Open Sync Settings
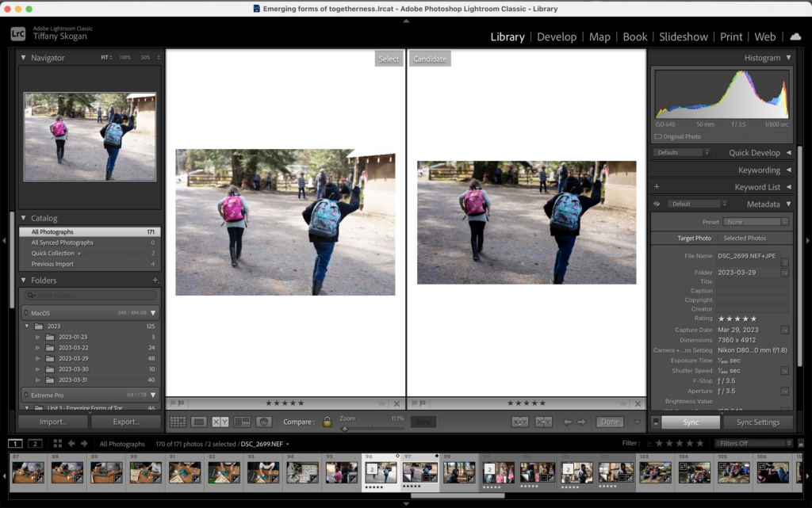 (757, 422)
